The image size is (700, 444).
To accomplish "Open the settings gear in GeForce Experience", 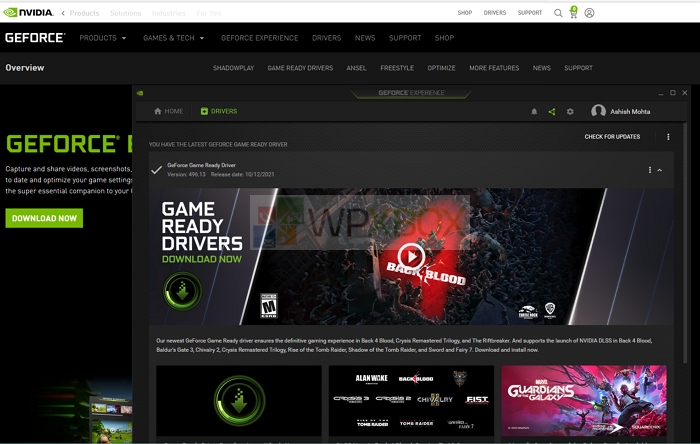I will (570, 112).
